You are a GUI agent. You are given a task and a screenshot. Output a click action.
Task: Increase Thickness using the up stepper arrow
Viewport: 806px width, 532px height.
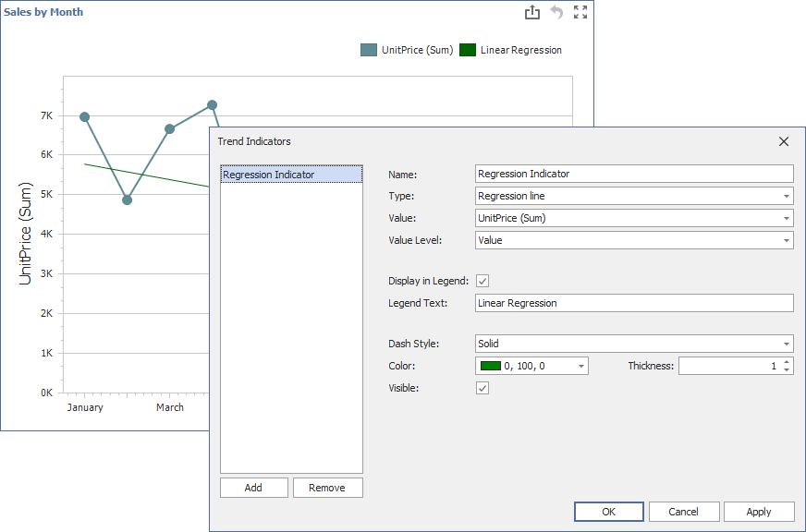788,361
